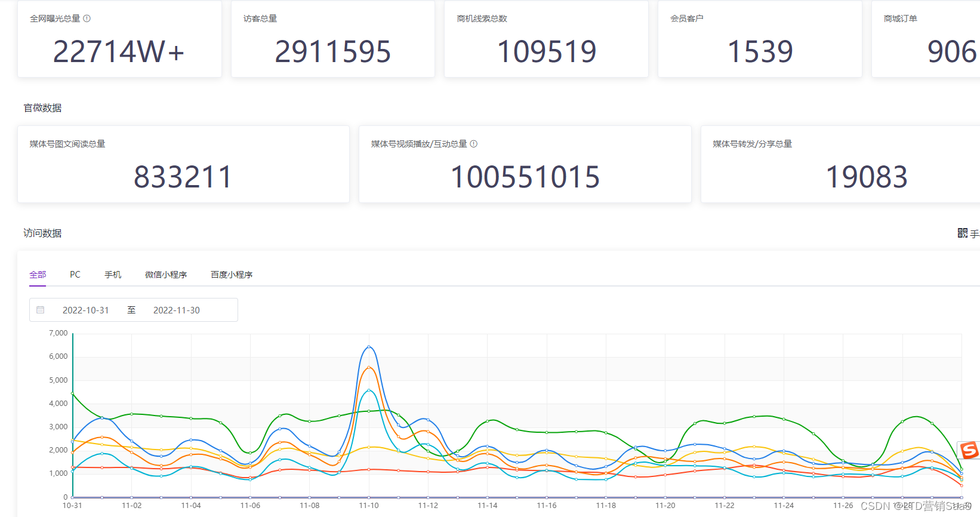
Task: Click the 访客总量 card label
Action: [x=260, y=19]
